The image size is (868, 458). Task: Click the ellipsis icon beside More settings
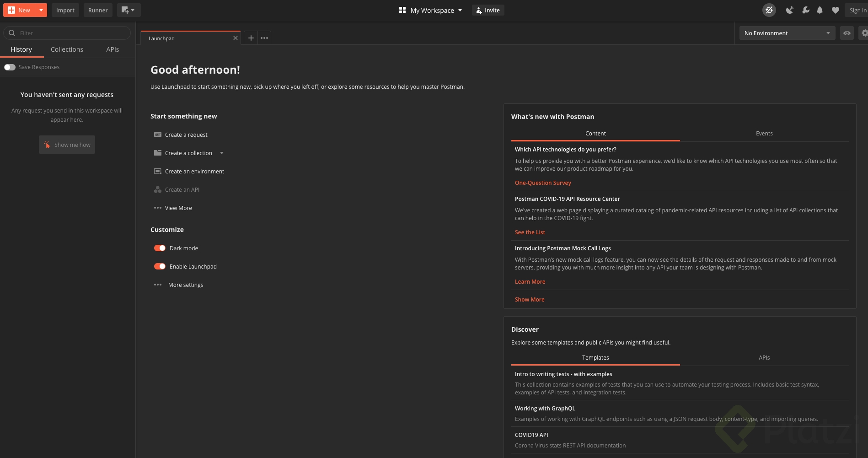(158, 285)
